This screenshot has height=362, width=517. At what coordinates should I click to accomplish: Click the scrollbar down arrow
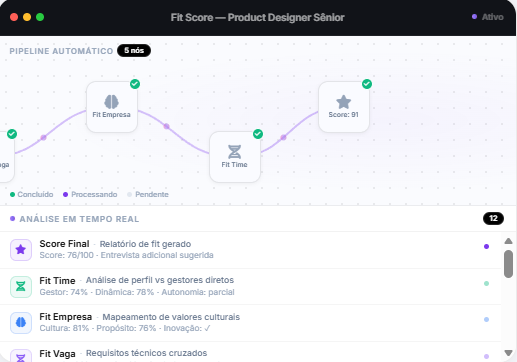point(508,353)
